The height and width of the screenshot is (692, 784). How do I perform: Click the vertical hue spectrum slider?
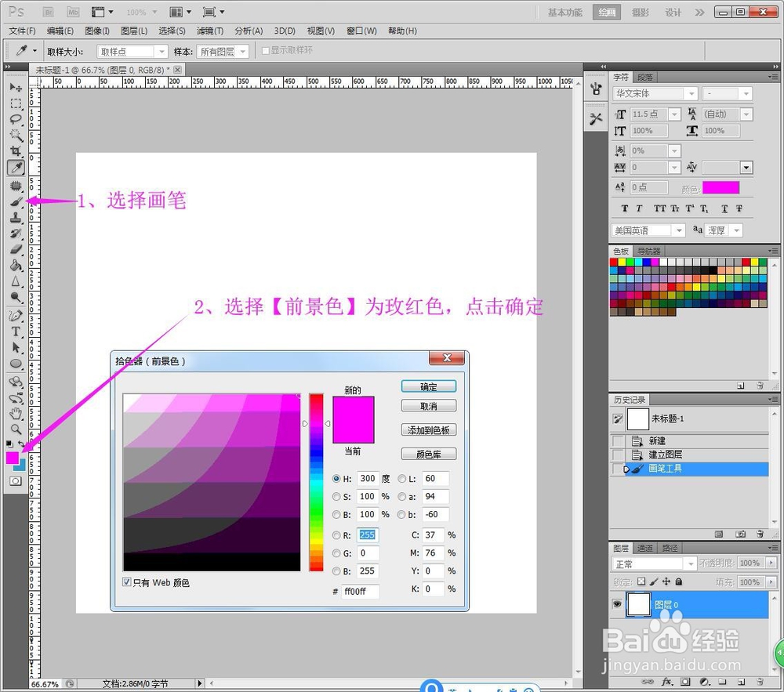click(316, 482)
